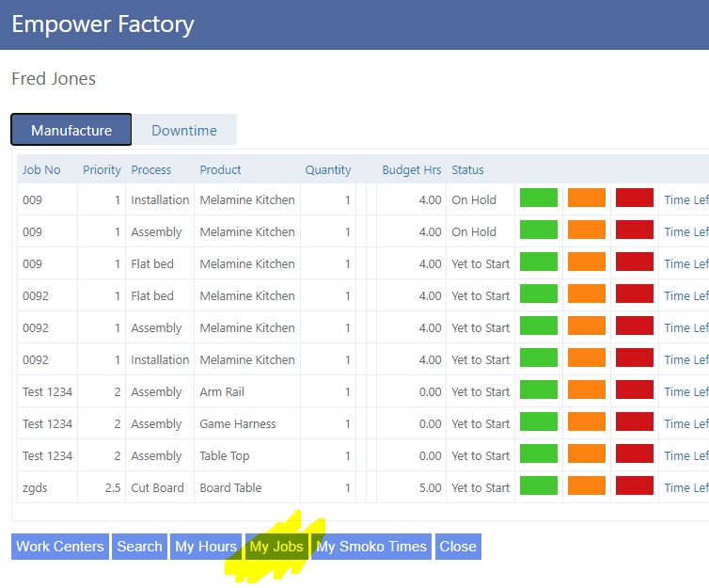Click red button for Job 009 Flat bed row
Image resolution: width=709 pixels, height=588 pixels.
(x=635, y=262)
